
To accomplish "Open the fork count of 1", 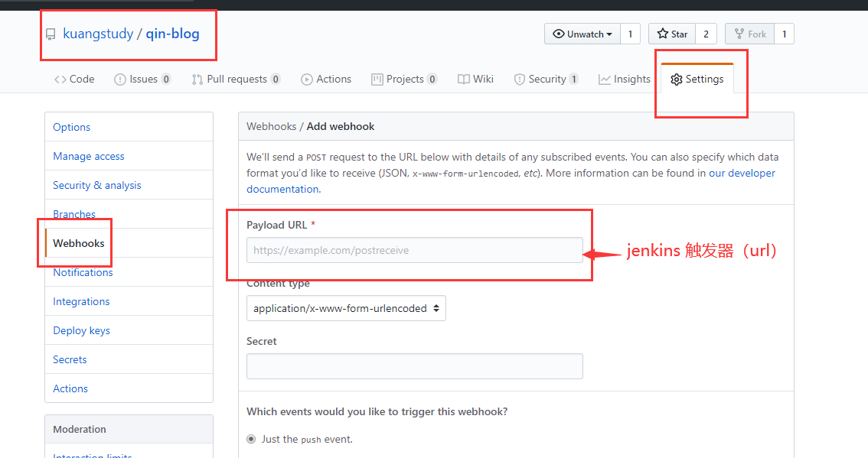I will (784, 34).
